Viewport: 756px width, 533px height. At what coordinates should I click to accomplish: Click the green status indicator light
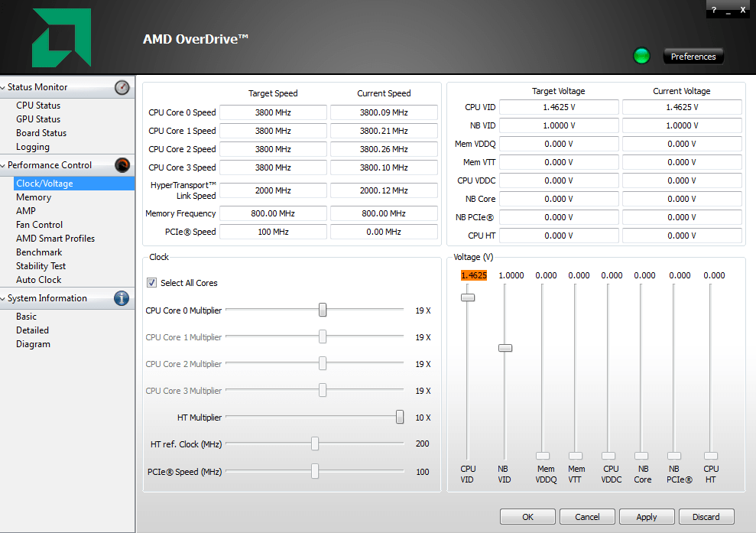(641, 56)
